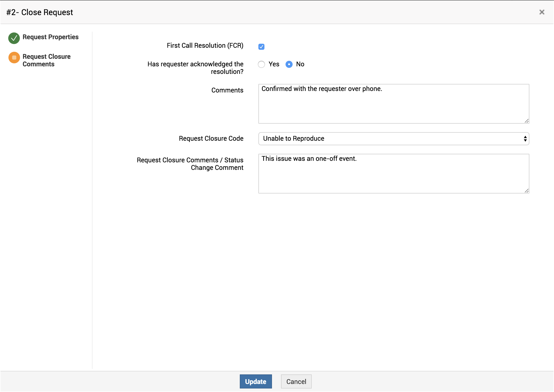The image size is (554, 392).
Task: Click the orange Request Closure Comments step icon
Action: [14, 58]
